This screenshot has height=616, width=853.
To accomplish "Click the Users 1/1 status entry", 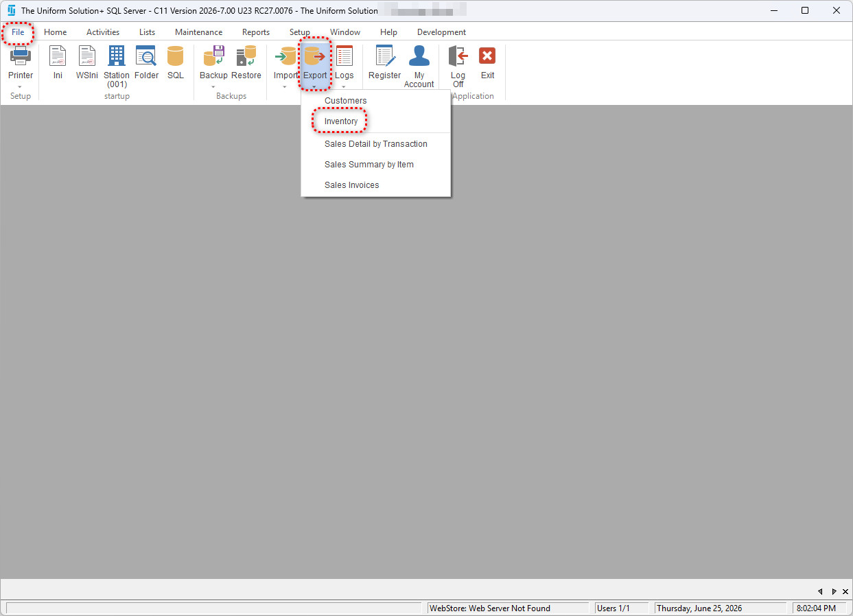I will pyautogui.click(x=622, y=608).
